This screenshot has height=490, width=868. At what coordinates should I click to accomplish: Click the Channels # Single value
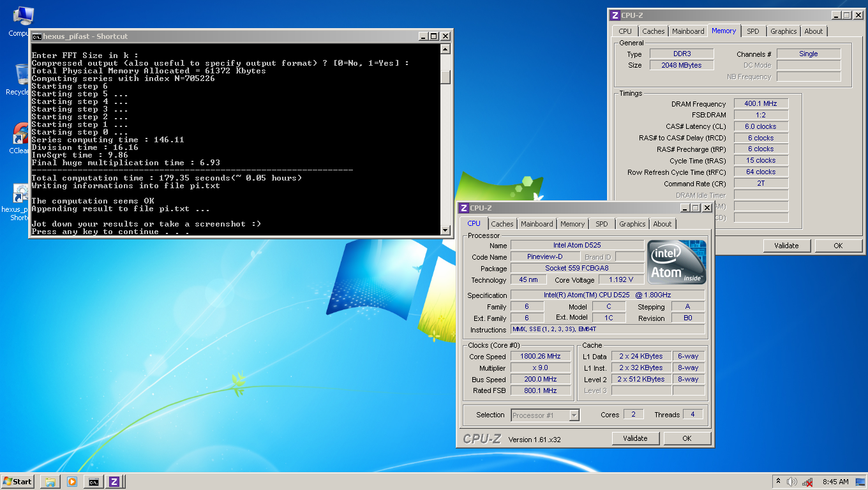pyautogui.click(x=809, y=54)
